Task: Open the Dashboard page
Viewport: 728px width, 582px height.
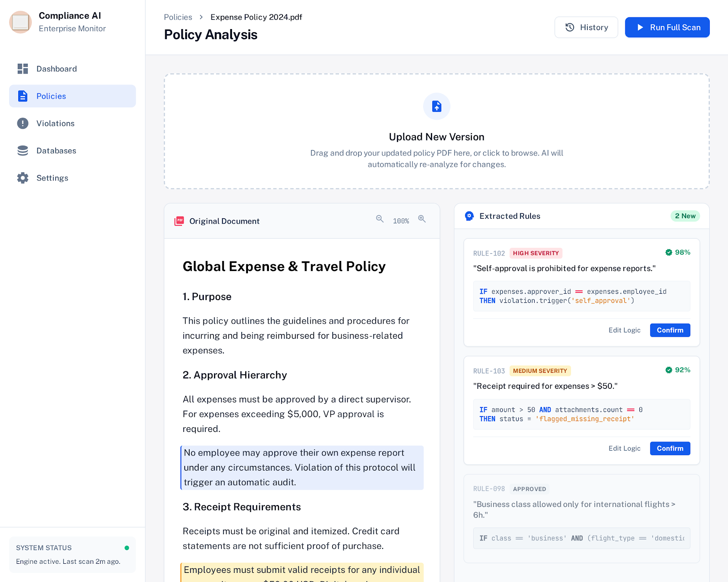Action: pyautogui.click(x=56, y=69)
